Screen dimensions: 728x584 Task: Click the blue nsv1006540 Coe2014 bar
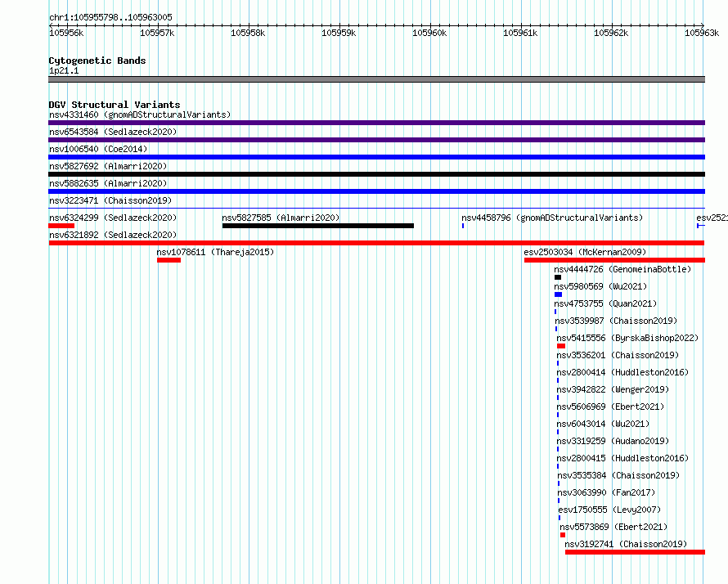(376, 157)
